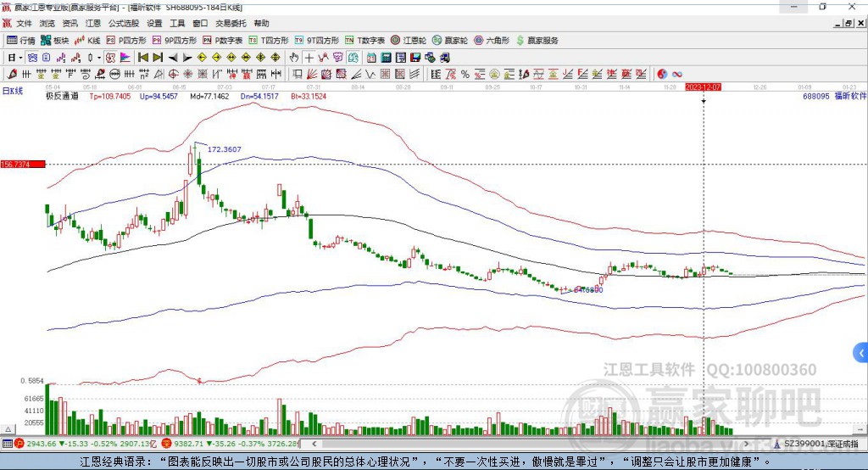Open the 9P四方形 tool
Viewport: 868px width, 470px height.
click(x=175, y=41)
